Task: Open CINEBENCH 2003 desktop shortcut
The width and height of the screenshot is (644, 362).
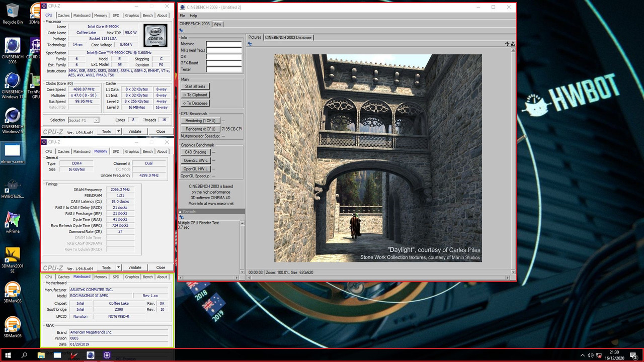Action: (x=12, y=50)
